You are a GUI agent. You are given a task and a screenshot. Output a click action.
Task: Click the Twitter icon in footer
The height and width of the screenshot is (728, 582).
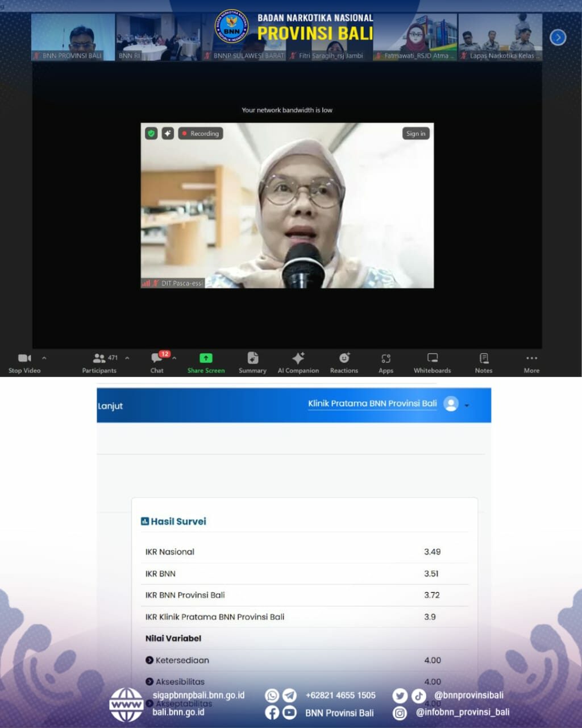pyautogui.click(x=400, y=696)
